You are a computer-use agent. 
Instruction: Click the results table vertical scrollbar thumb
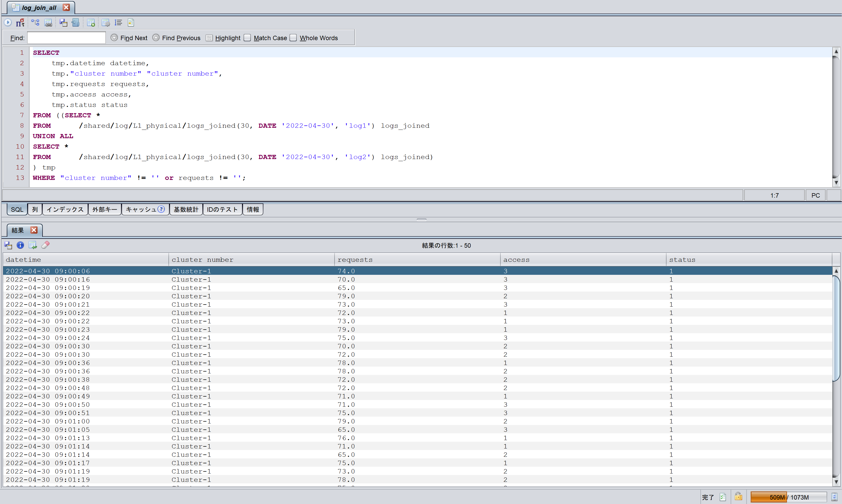[836, 329]
